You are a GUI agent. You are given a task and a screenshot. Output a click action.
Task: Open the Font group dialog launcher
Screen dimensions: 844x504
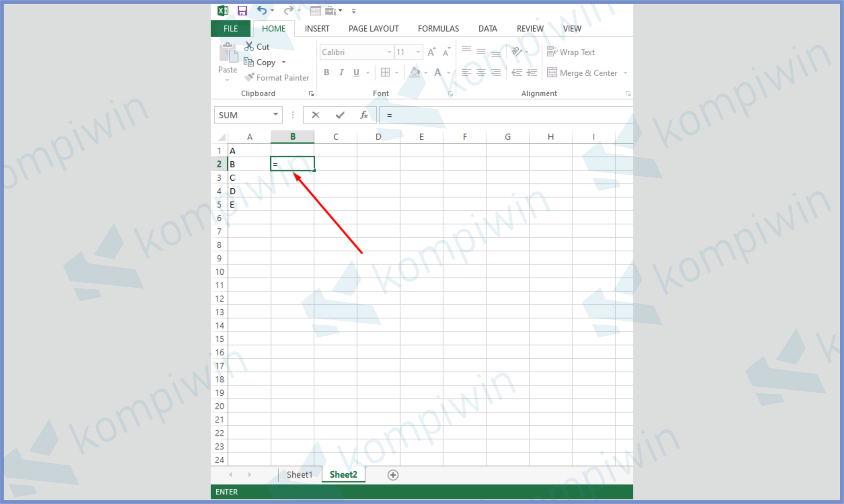[450, 93]
